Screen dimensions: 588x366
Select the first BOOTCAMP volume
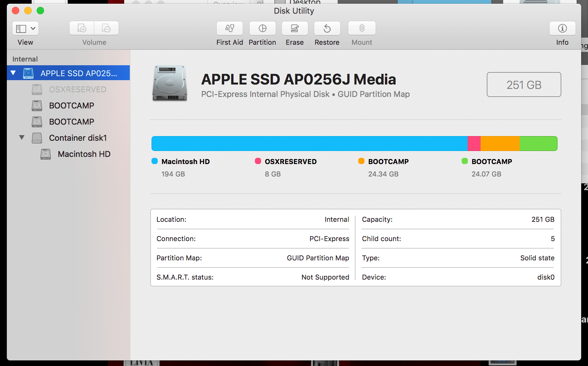click(71, 105)
